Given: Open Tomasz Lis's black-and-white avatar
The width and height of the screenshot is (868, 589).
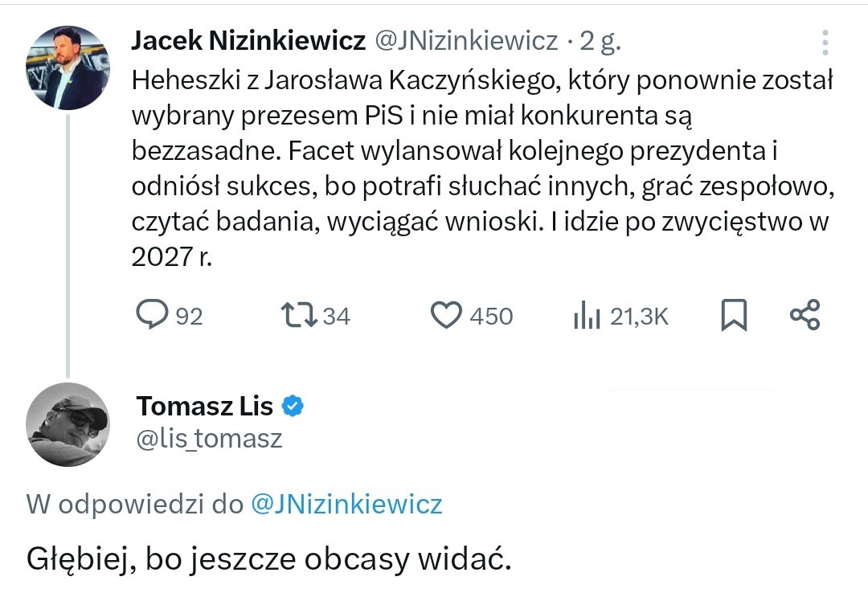Looking at the screenshot, I should point(68,424).
